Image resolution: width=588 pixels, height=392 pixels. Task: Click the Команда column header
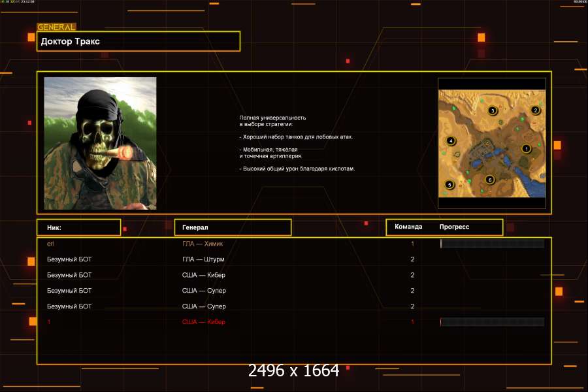408,227
